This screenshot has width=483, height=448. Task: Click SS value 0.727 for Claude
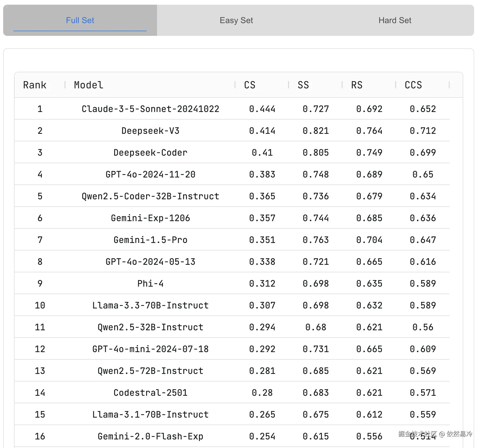(x=316, y=109)
